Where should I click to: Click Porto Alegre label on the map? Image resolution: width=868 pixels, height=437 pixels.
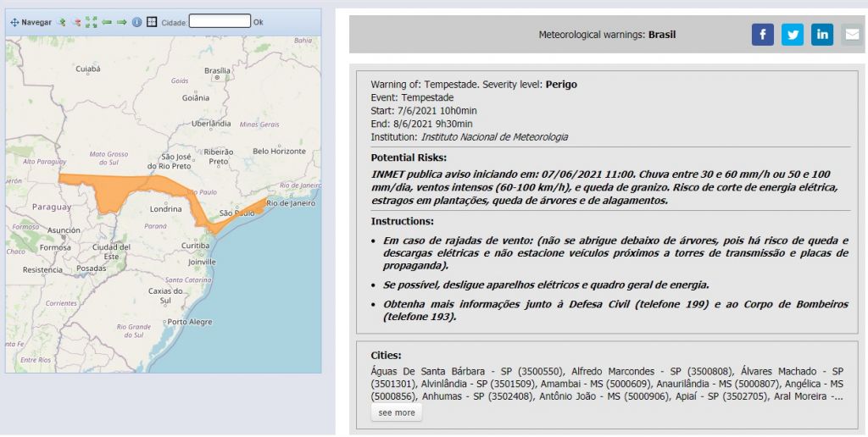[x=189, y=321]
